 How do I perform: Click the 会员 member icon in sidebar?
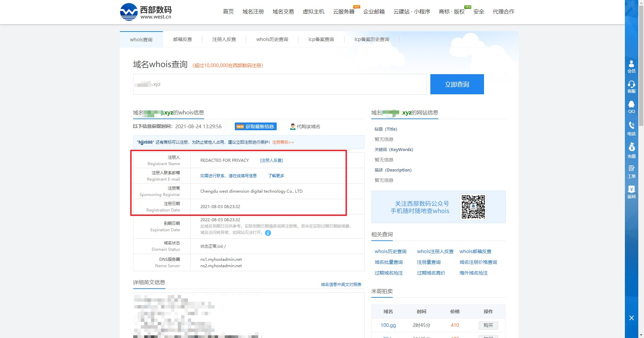[x=631, y=66]
